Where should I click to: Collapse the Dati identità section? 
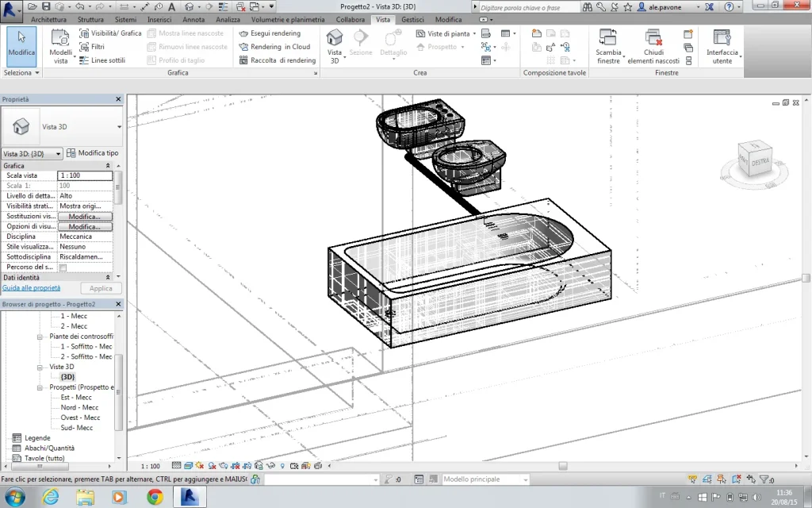tap(108, 278)
